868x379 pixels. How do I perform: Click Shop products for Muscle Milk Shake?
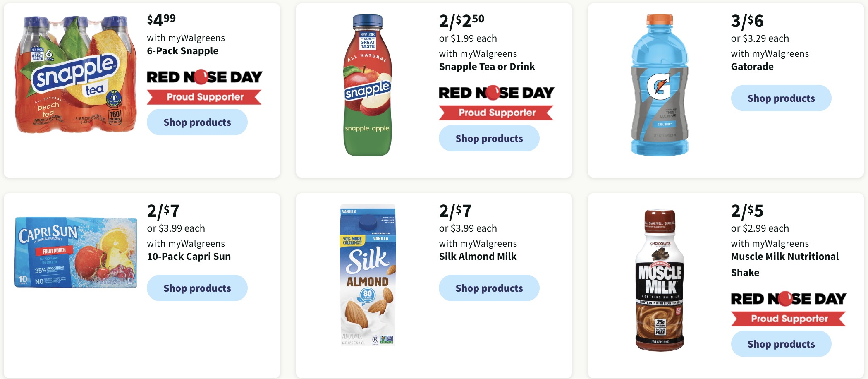pos(781,344)
